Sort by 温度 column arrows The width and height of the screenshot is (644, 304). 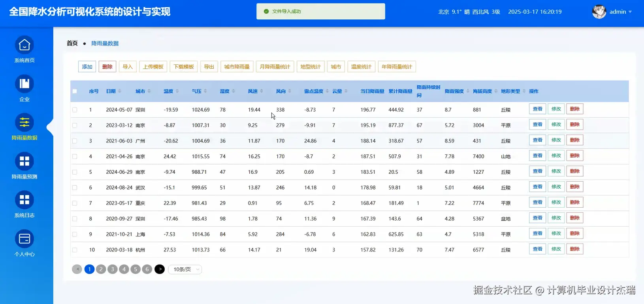[177, 91]
